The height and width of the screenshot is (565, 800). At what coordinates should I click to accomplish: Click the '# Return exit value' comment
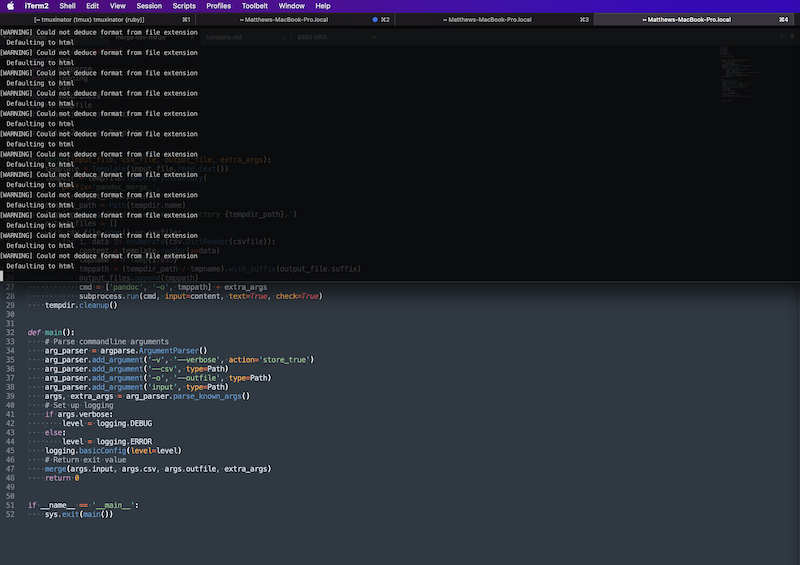pos(85,460)
